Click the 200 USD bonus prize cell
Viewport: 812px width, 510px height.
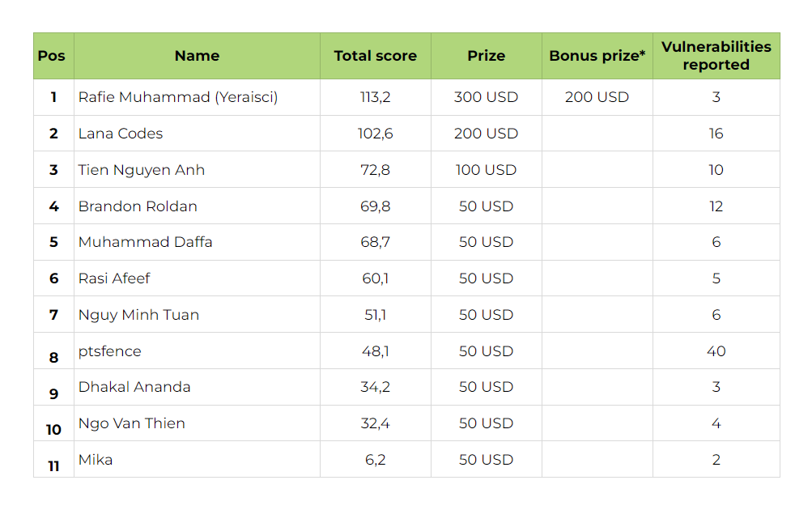click(597, 97)
